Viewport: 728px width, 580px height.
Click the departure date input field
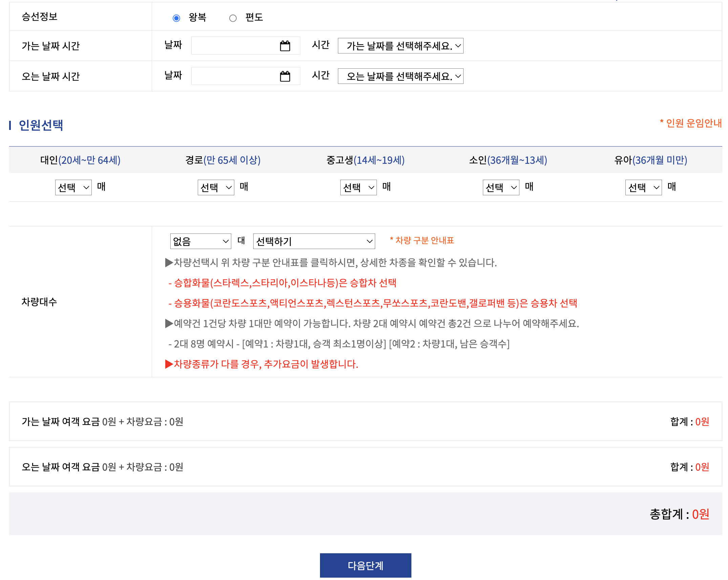pyautogui.click(x=234, y=46)
